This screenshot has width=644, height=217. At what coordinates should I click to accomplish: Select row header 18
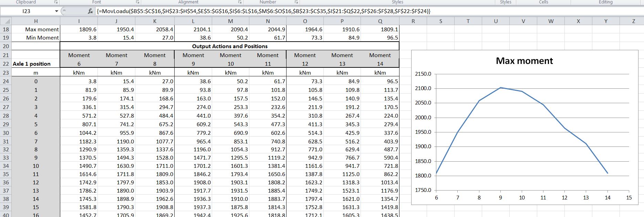(x=6, y=29)
